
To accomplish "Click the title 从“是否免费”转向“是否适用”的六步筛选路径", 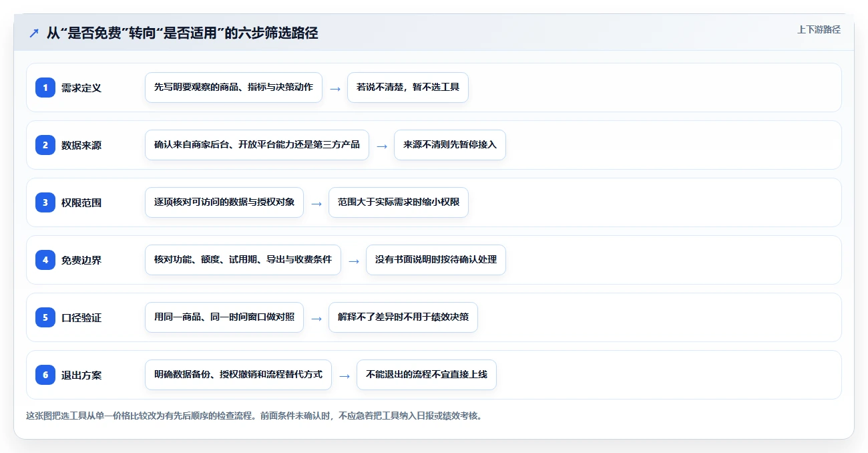I will tap(182, 33).
